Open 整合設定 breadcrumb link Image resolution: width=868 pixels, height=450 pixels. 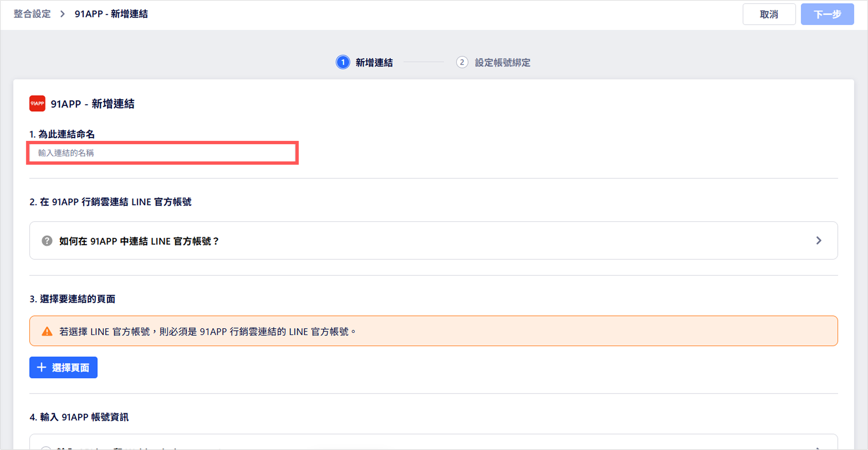(x=32, y=14)
